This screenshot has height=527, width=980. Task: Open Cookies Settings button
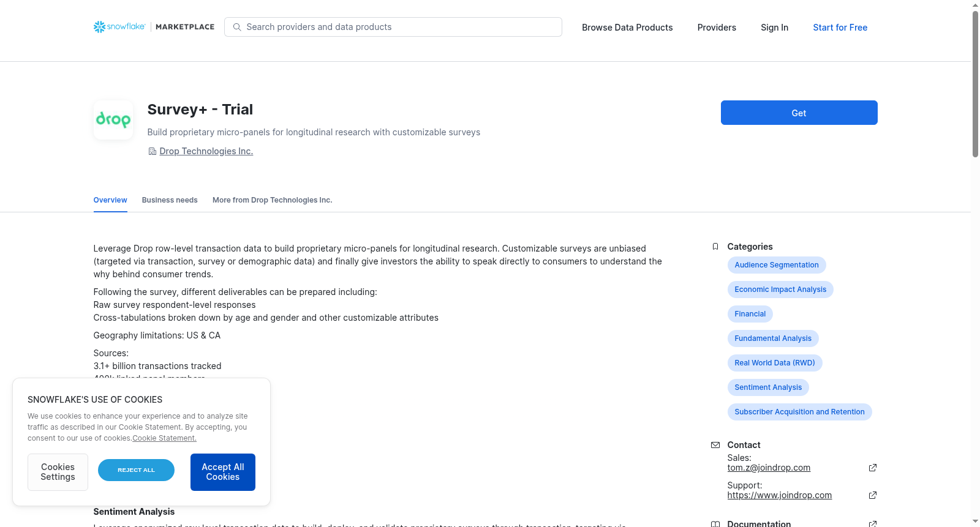pyautogui.click(x=58, y=472)
